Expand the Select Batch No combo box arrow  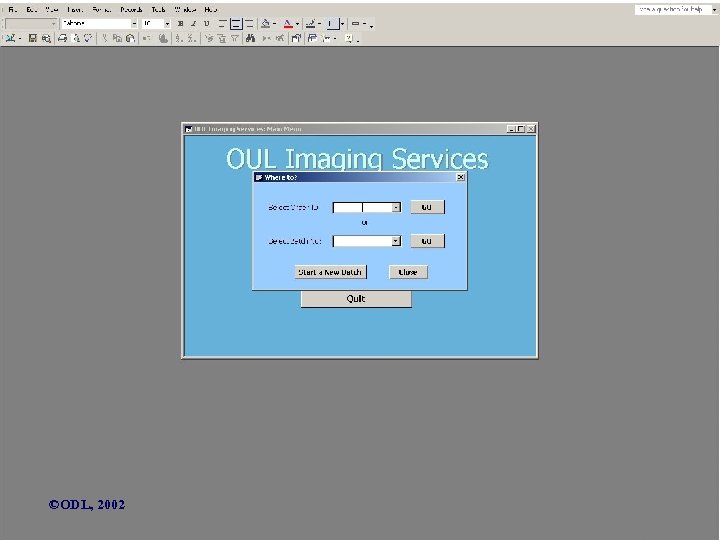(396, 241)
